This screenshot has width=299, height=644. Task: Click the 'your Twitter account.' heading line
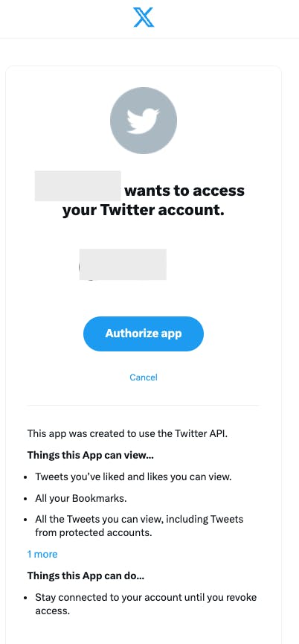tap(144, 210)
